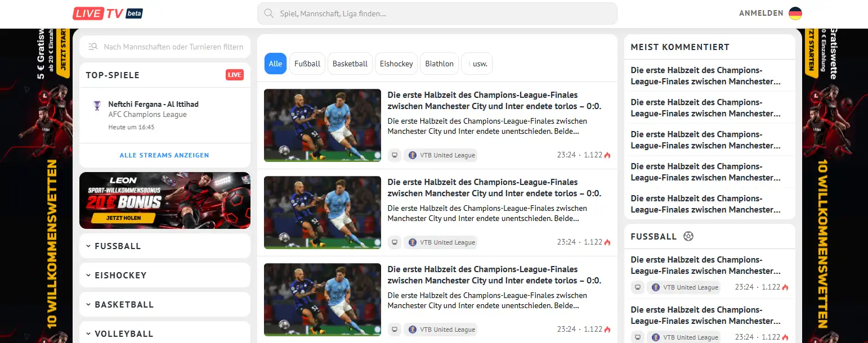Expand the VOLLEYBALL section in the sidebar
This screenshot has height=343, width=868.
tap(165, 333)
